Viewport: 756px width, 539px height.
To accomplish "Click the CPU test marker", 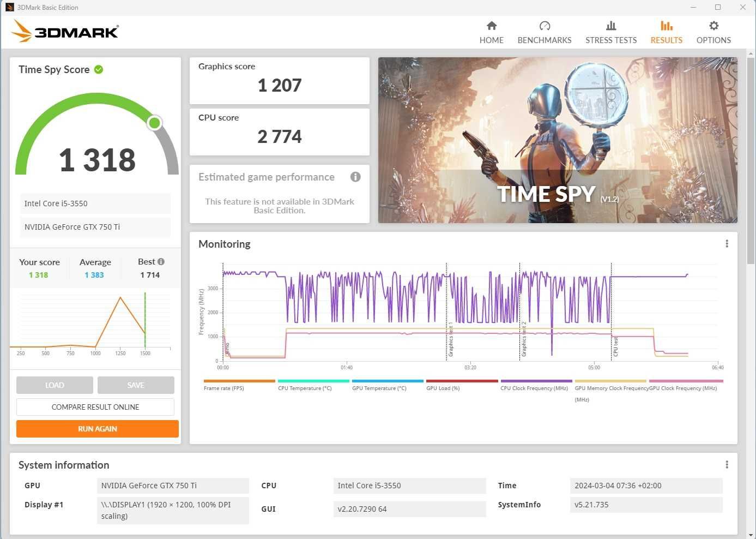I will tap(615, 346).
